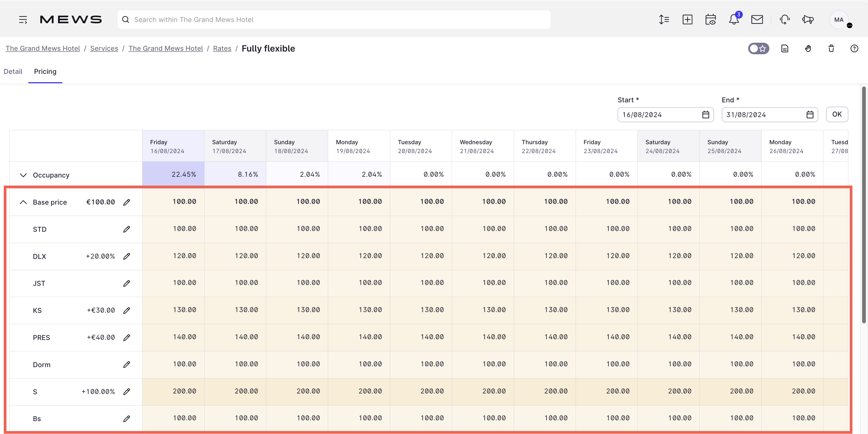Click the announcements megaphone icon
This screenshot has width=868, height=434.
tap(808, 20)
